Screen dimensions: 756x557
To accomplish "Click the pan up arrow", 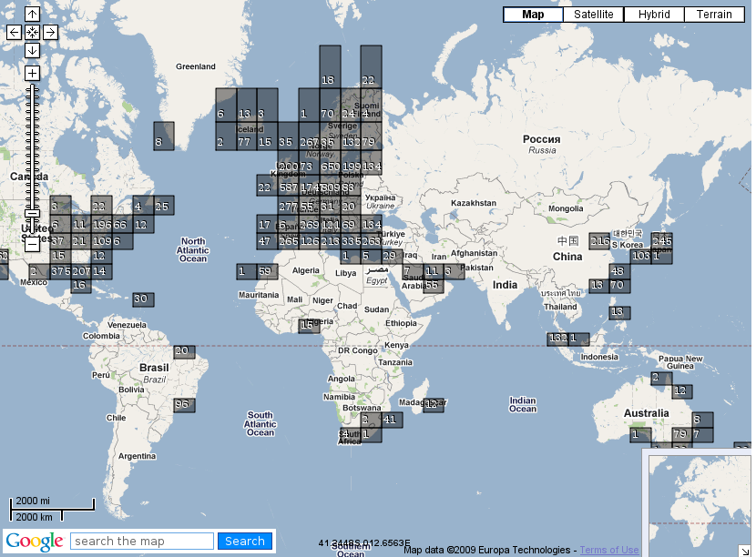I will point(34,14).
